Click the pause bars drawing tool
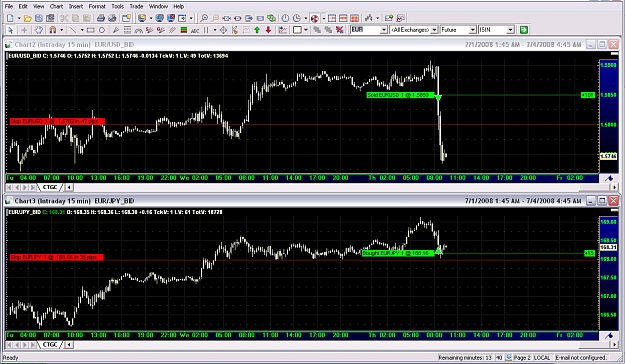 206,30
